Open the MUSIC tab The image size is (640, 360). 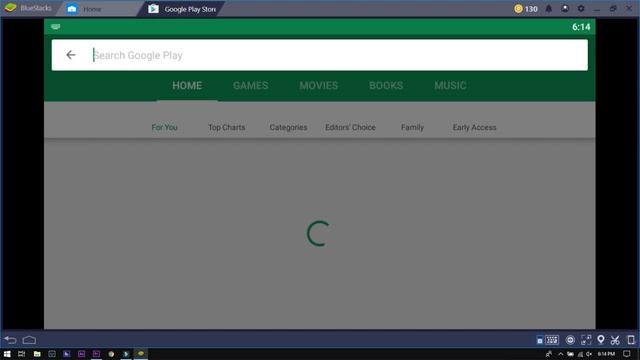click(x=450, y=86)
